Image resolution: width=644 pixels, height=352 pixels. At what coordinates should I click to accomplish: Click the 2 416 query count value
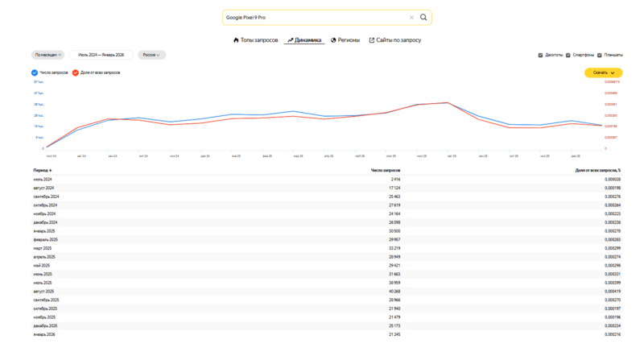[395, 180]
